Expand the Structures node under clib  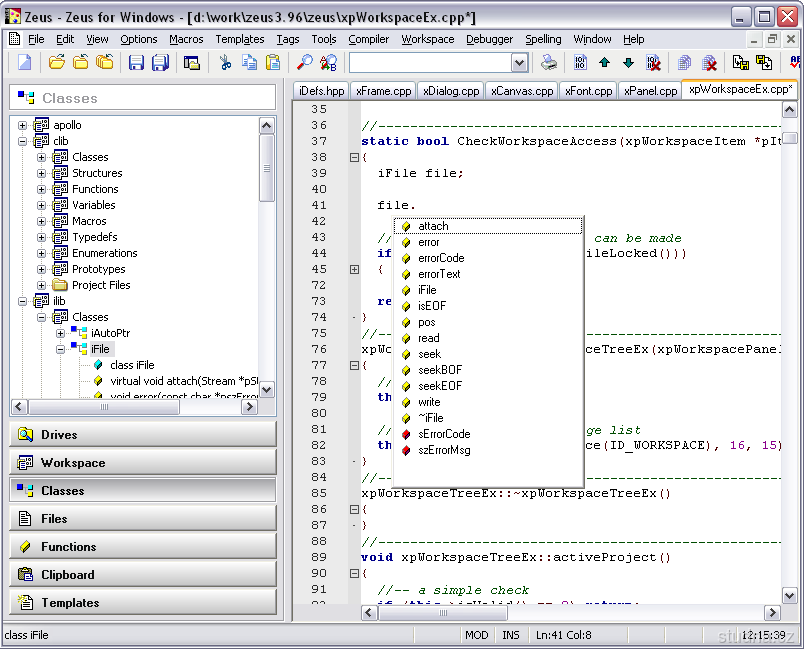[x=41, y=174]
